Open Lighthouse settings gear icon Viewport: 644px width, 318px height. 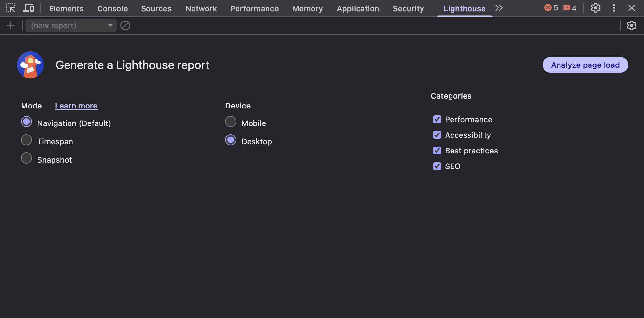(632, 25)
